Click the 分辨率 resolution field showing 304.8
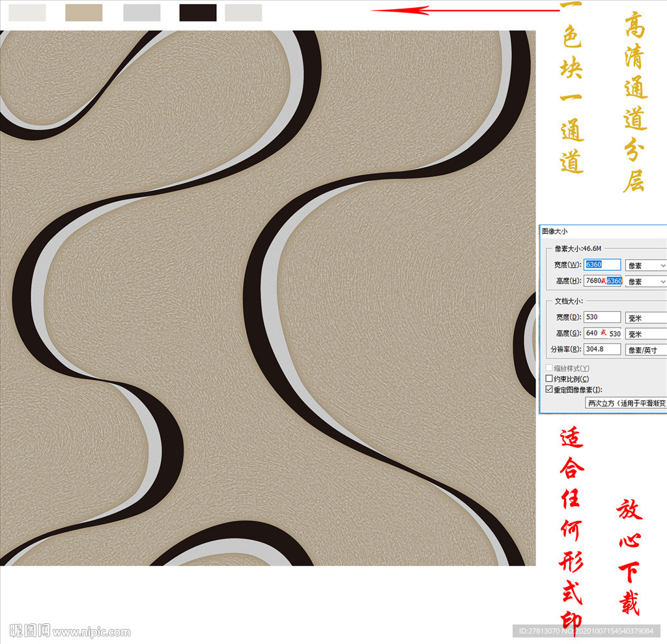The height and width of the screenshot is (644, 667). (x=603, y=349)
